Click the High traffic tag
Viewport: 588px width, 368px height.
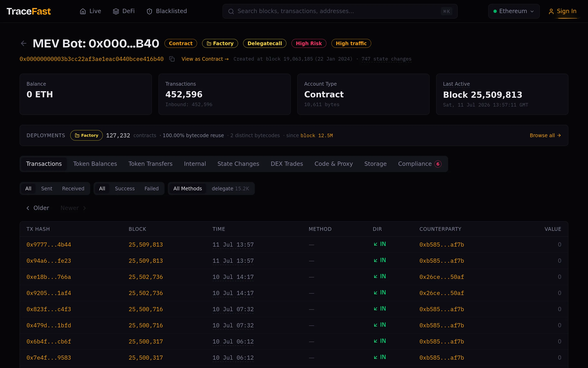click(351, 43)
